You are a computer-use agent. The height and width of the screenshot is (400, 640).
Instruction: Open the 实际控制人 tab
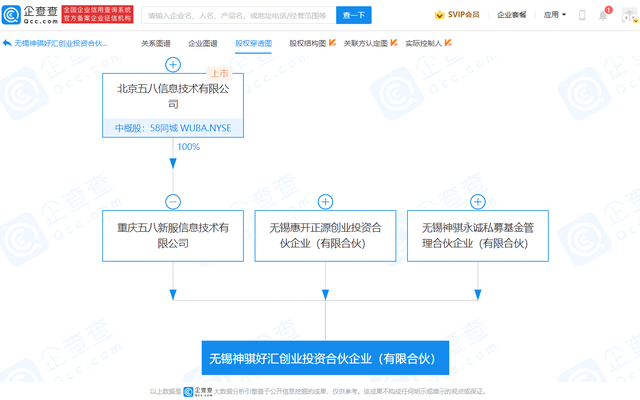click(x=424, y=43)
